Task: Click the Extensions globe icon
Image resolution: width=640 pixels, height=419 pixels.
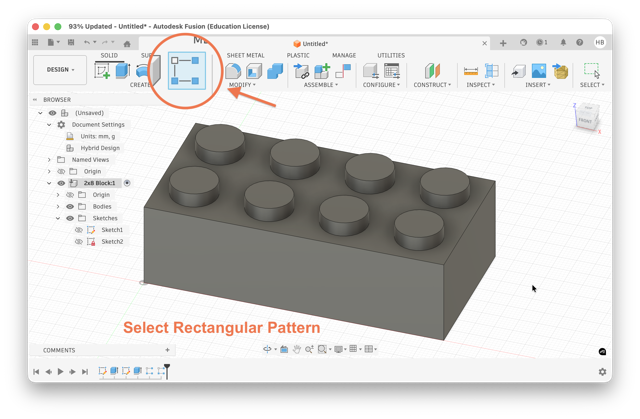Action: (x=523, y=42)
